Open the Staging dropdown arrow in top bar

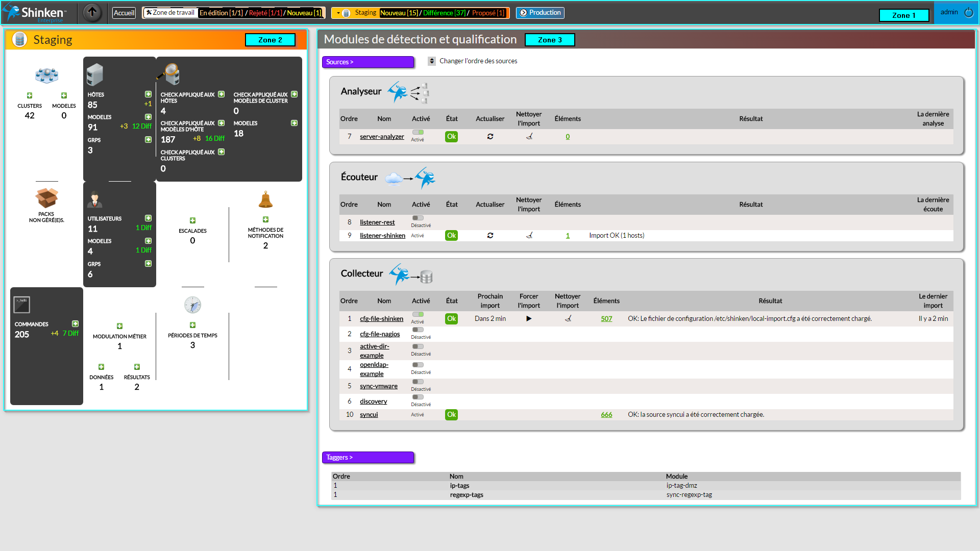pos(338,13)
